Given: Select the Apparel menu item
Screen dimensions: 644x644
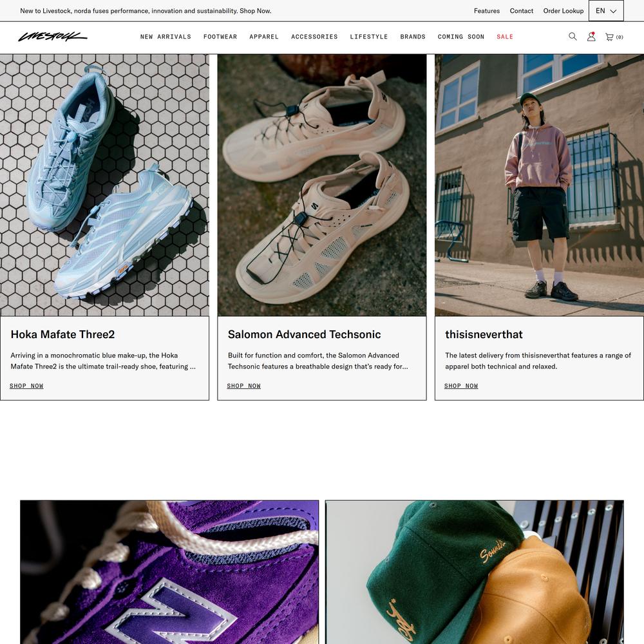Looking at the screenshot, I should [264, 37].
